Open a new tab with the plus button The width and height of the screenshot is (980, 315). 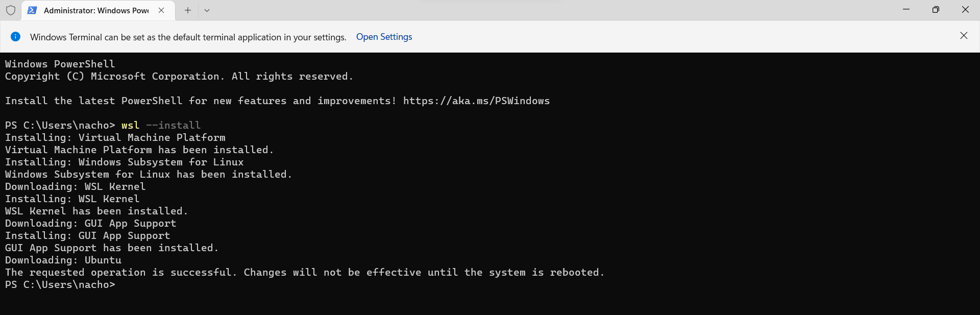tap(188, 10)
